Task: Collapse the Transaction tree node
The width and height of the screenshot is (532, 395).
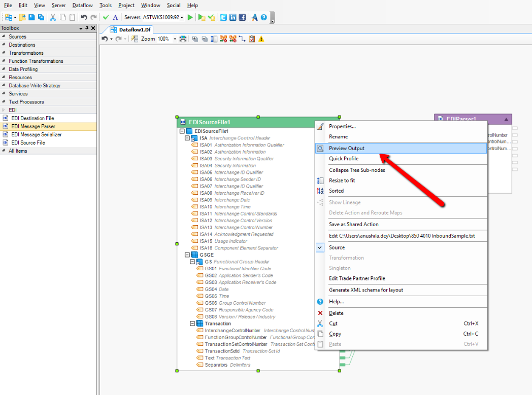Action: [x=192, y=324]
